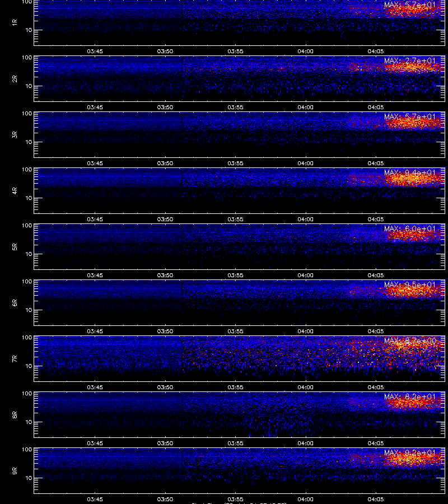Click the 03:45 tick label under panel 9R
The image size is (448, 504).
(95, 499)
